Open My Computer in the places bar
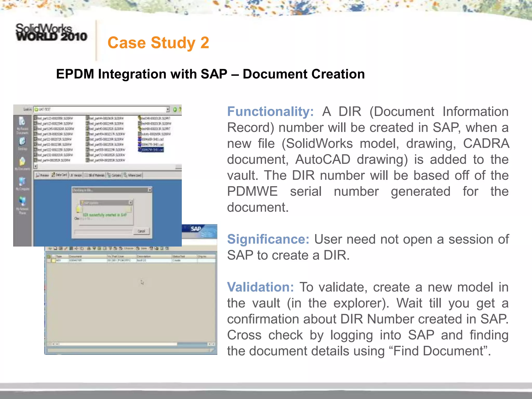The width and height of the screenshot is (532, 399). pos(22,184)
